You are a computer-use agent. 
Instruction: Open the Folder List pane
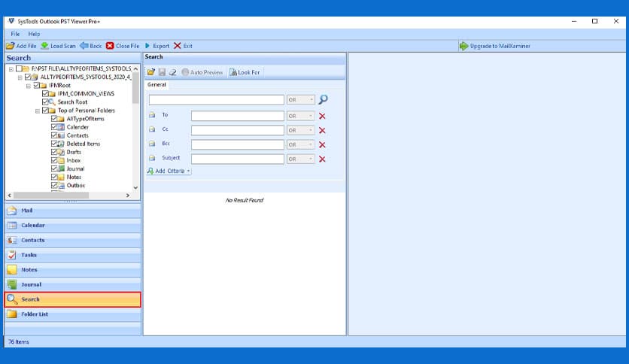point(73,314)
